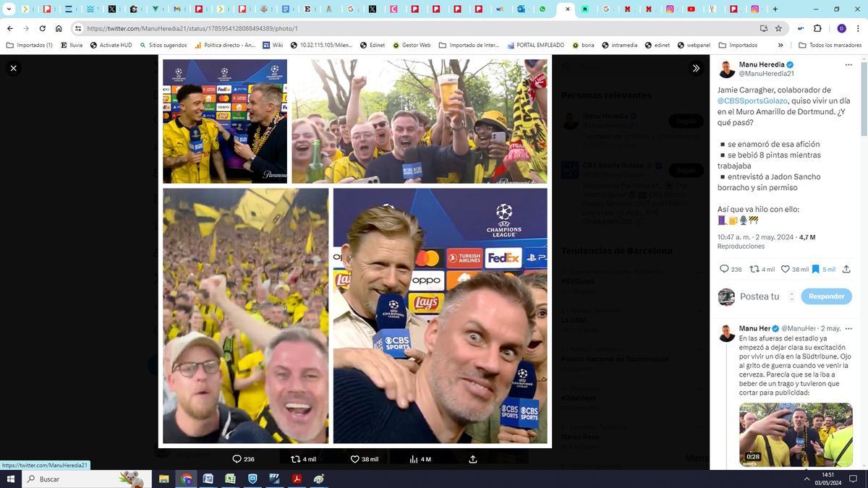The width and height of the screenshot is (868, 488).
Task: Open the 'Todos los marcadores' folder
Action: (x=830, y=45)
